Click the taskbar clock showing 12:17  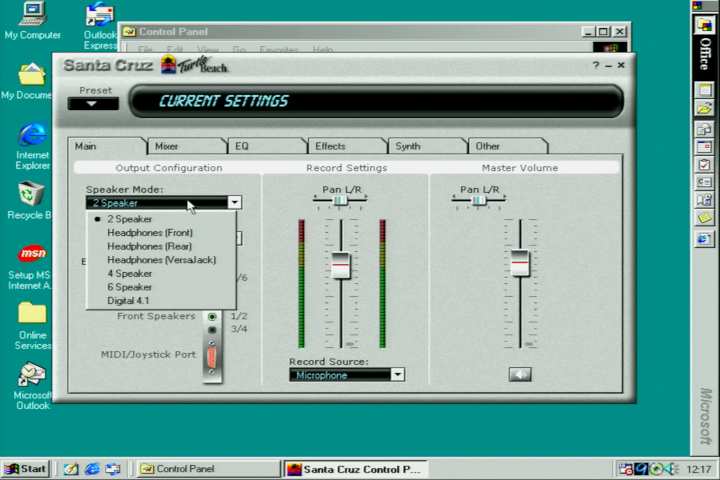(x=698, y=469)
